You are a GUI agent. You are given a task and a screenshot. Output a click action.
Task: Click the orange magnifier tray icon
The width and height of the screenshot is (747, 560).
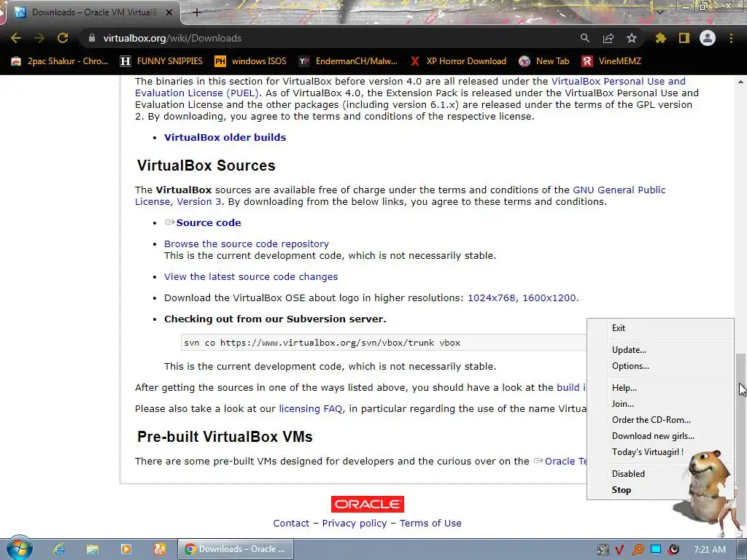[638, 550]
